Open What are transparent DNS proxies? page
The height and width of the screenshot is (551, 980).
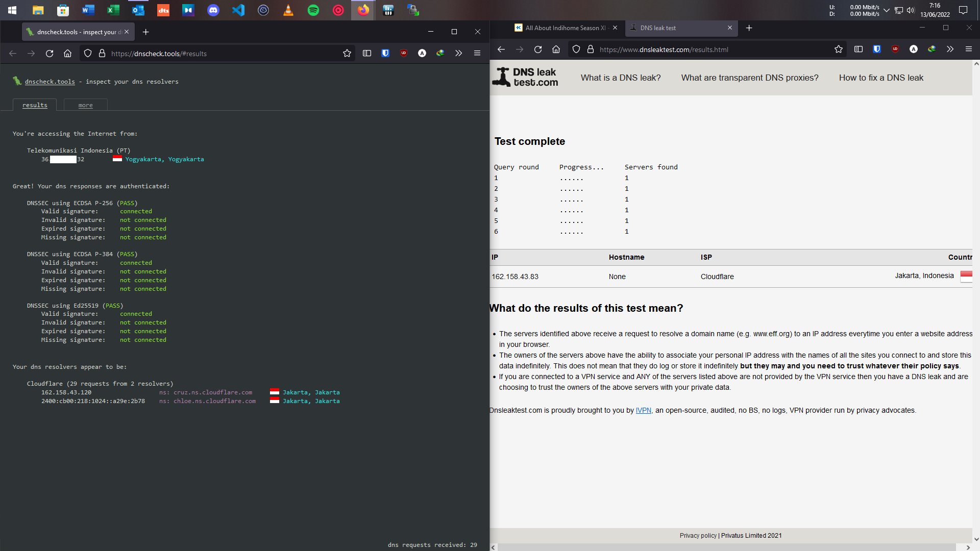(x=750, y=78)
